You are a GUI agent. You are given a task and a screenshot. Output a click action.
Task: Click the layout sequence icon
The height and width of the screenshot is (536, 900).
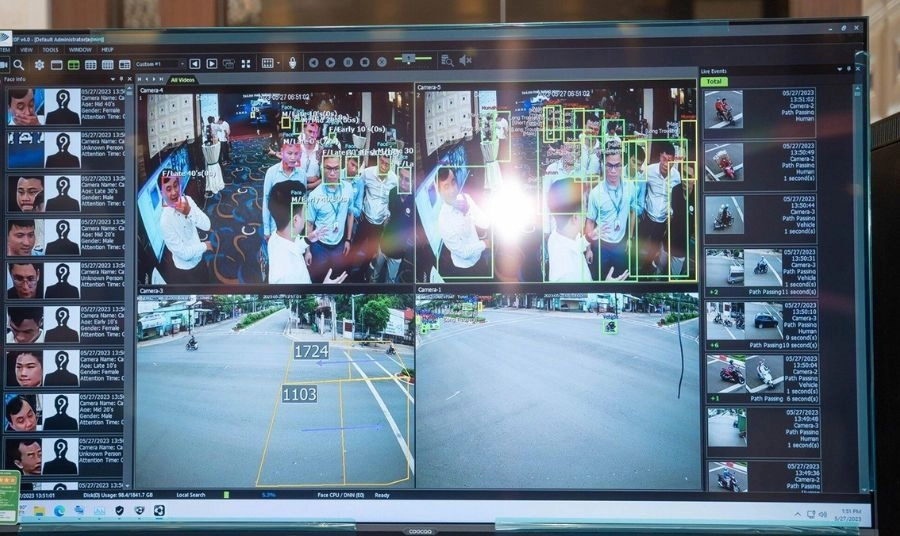point(228,64)
